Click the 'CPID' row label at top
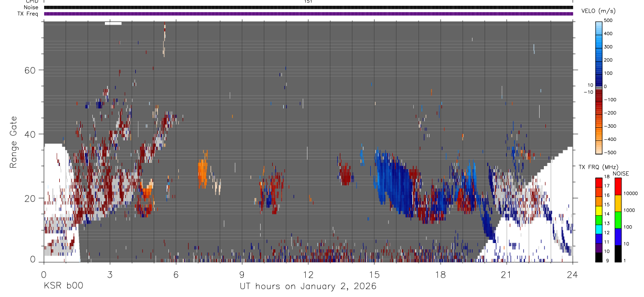 coord(31,2)
